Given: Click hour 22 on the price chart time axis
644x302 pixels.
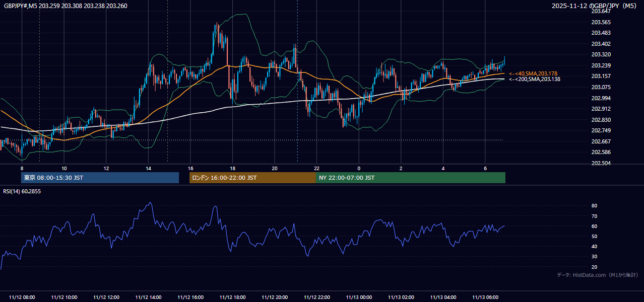Looking at the screenshot, I should 316,168.
